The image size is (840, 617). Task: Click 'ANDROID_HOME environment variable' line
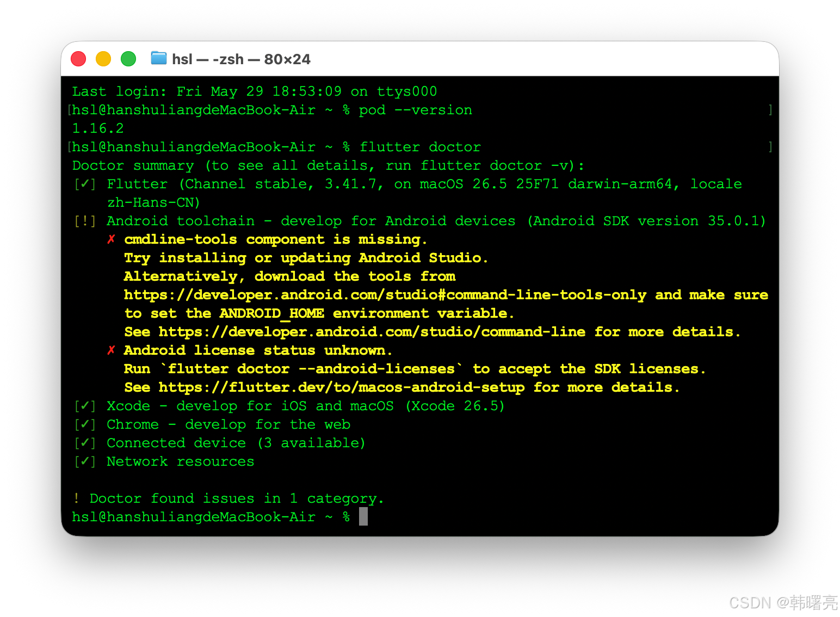click(x=319, y=313)
